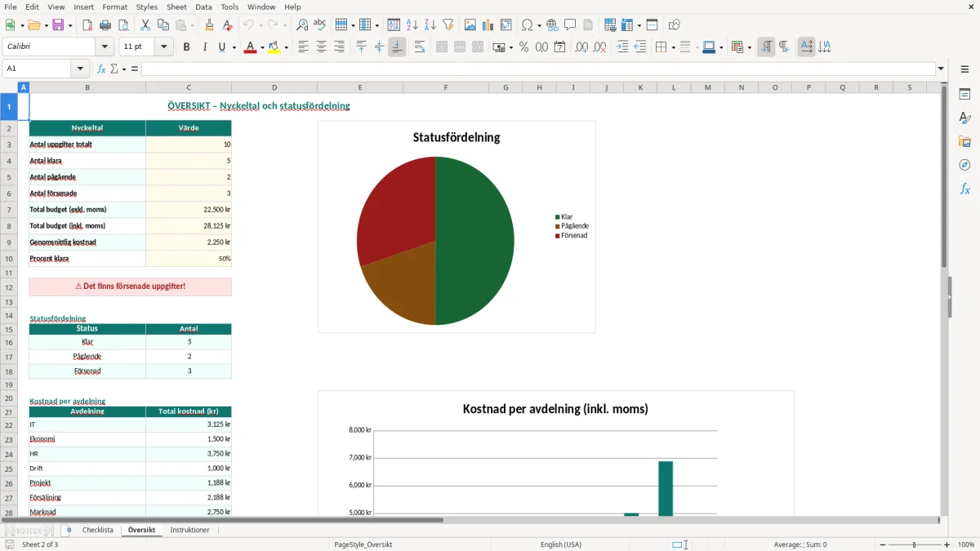980x551 pixels.
Task: Open the Sheet menu
Action: click(x=176, y=7)
